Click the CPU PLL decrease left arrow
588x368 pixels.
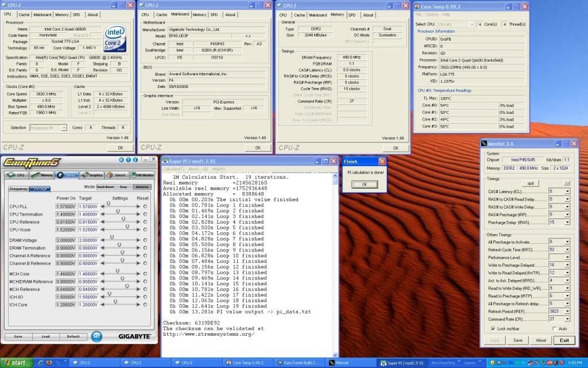102,206
